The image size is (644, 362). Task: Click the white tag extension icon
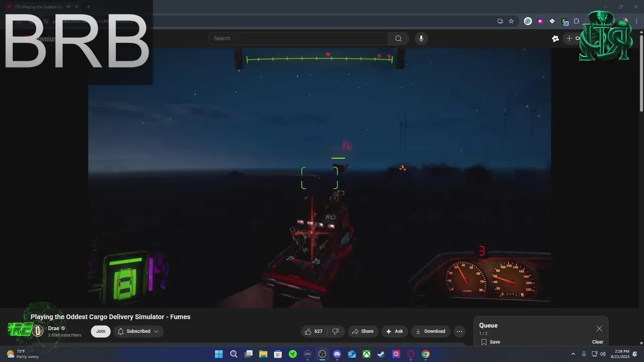coord(552,21)
